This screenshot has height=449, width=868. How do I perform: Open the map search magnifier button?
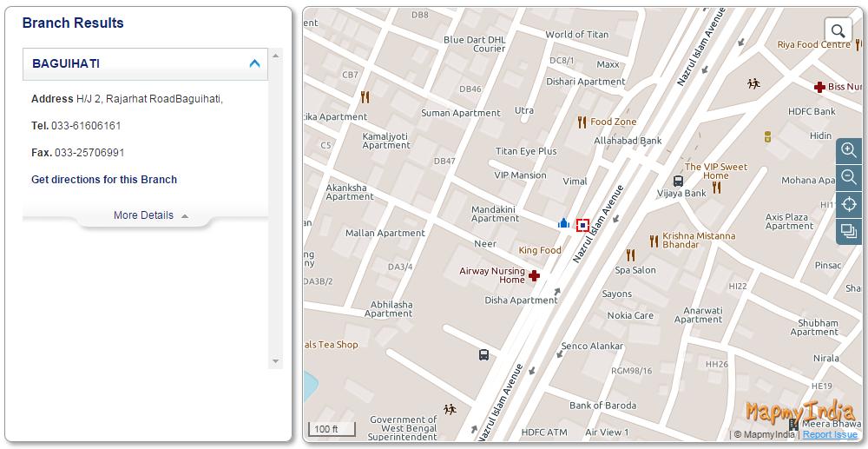pyautogui.click(x=838, y=30)
